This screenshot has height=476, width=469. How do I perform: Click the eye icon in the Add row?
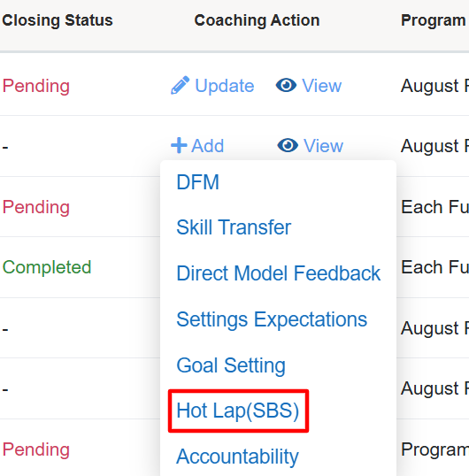[288, 145]
